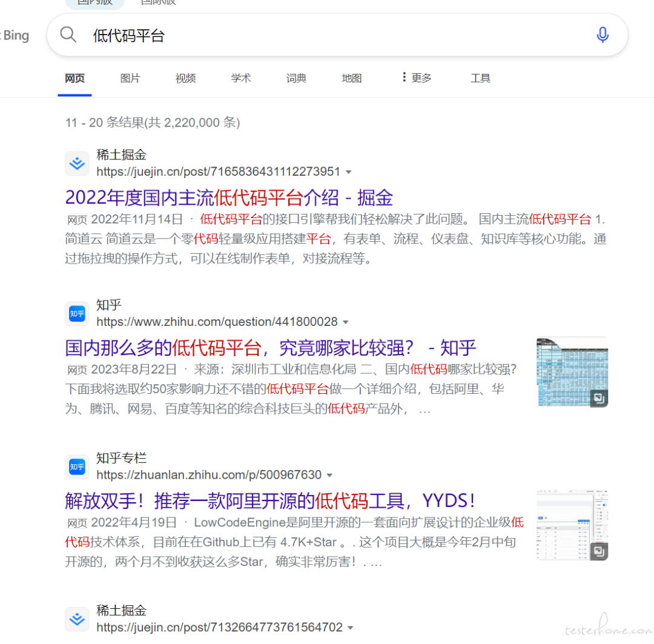This screenshot has width=654, height=644.
Task: Open the 更多 menu with three-dot icon
Action: tap(415, 78)
